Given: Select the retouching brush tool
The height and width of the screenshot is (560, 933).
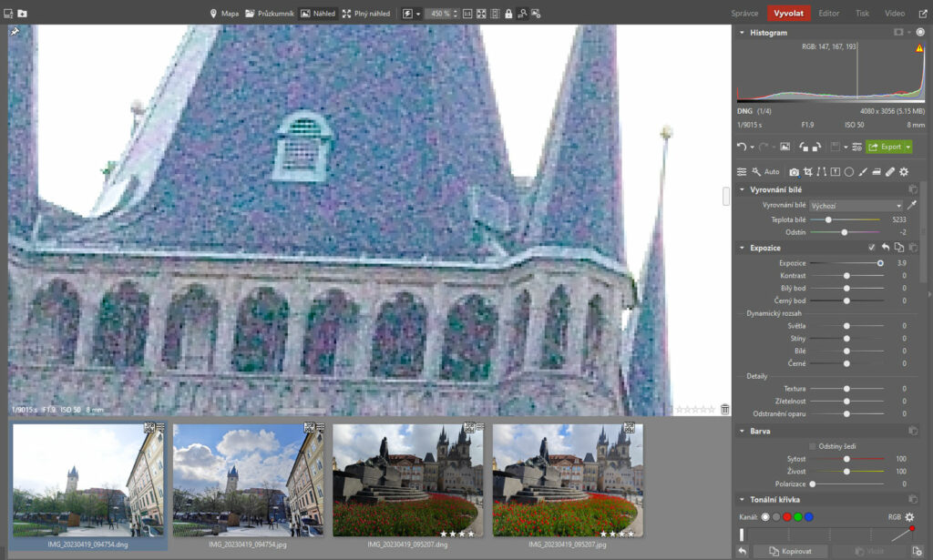Looking at the screenshot, I should (889, 172).
